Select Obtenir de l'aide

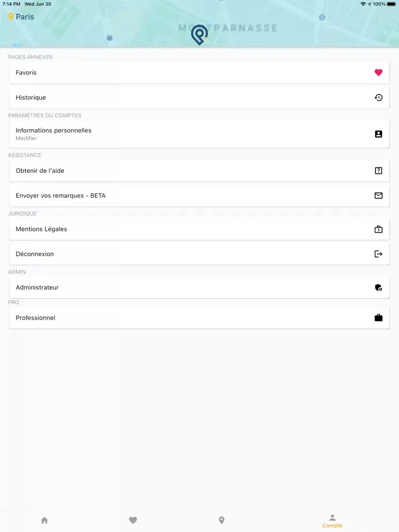[x=199, y=171]
